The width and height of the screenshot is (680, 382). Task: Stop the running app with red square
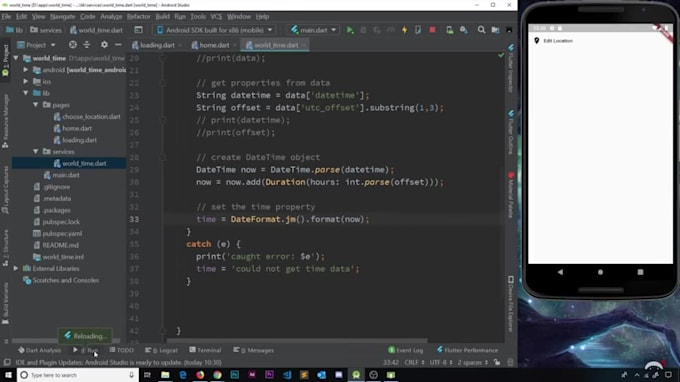pos(432,30)
